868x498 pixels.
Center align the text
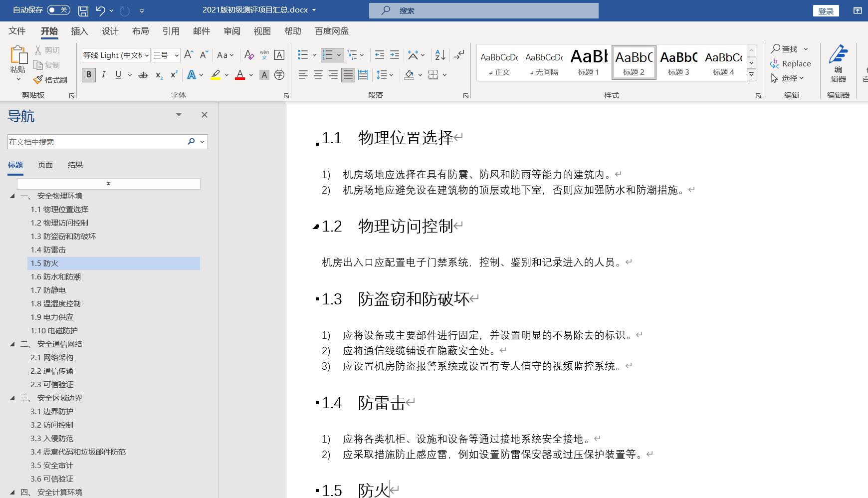point(318,75)
